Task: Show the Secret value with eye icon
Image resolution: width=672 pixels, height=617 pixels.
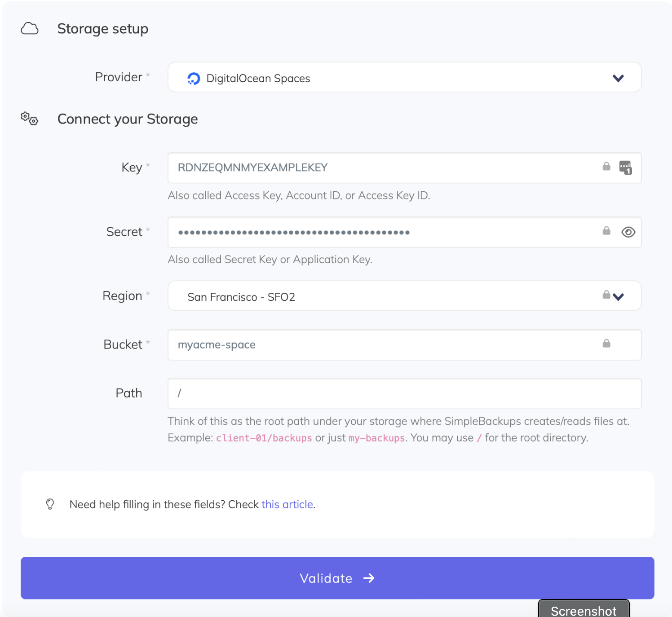Action: (x=628, y=232)
